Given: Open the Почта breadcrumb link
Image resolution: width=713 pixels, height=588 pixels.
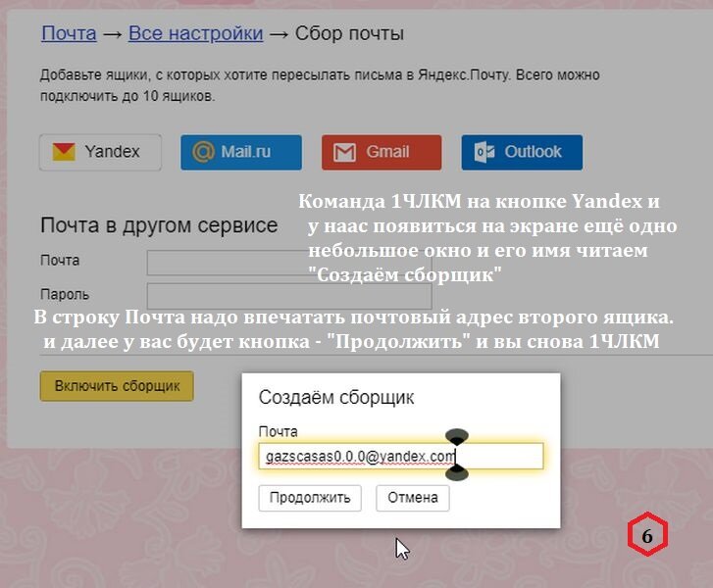Looking at the screenshot, I should pyautogui.click(x=69, y=33).
